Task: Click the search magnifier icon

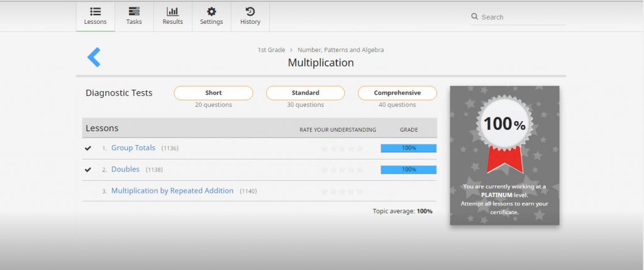Action: tap(475, 17)
